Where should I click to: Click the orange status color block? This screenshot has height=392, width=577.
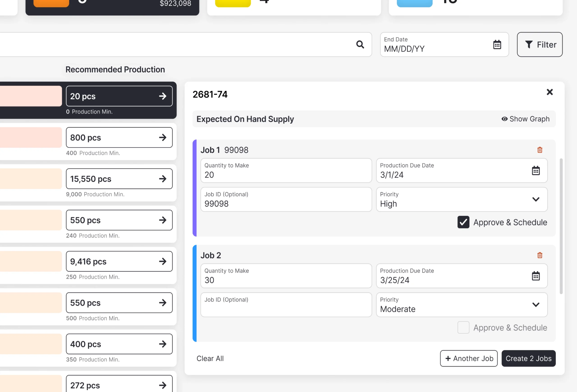click(x=51, y=3)
